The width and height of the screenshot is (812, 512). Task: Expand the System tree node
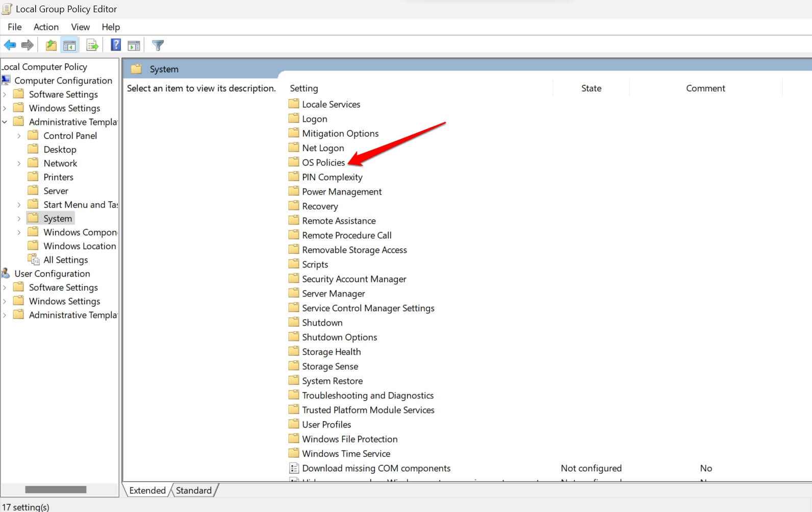click(x=19, y=218)
